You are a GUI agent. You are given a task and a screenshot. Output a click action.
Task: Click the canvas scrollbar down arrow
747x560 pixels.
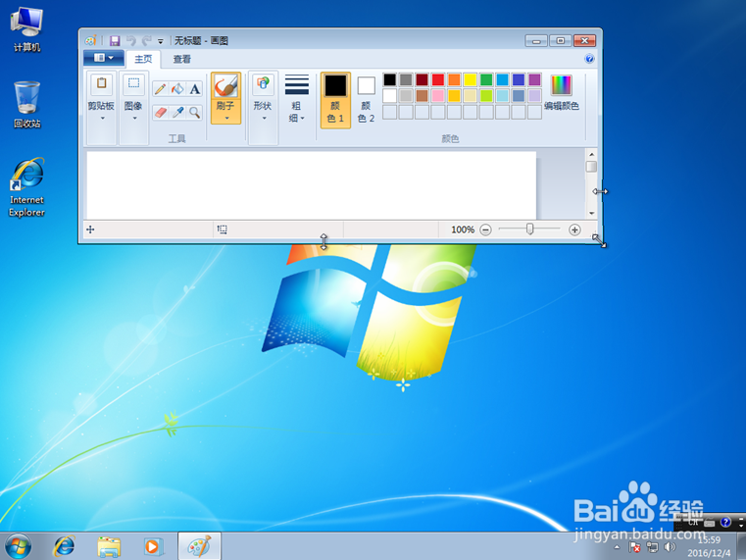(591, 213)
